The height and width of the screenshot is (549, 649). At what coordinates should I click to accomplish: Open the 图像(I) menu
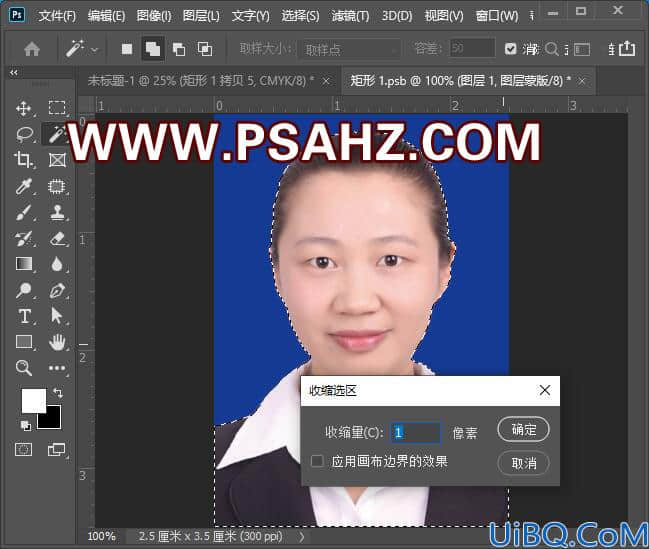pyautogui.click(x=154, y=16)
